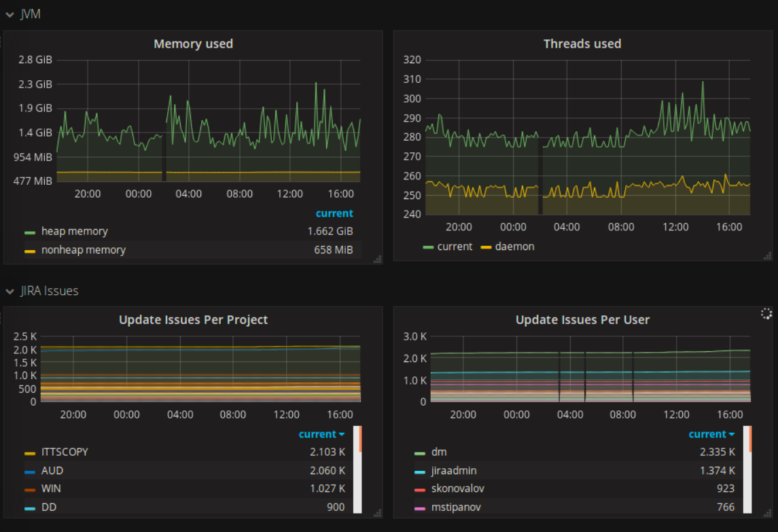Screen dimensions: 778x532
Task: Toggle heap memory series in legend
Action: pyautogui.click(x=74, y=232)
